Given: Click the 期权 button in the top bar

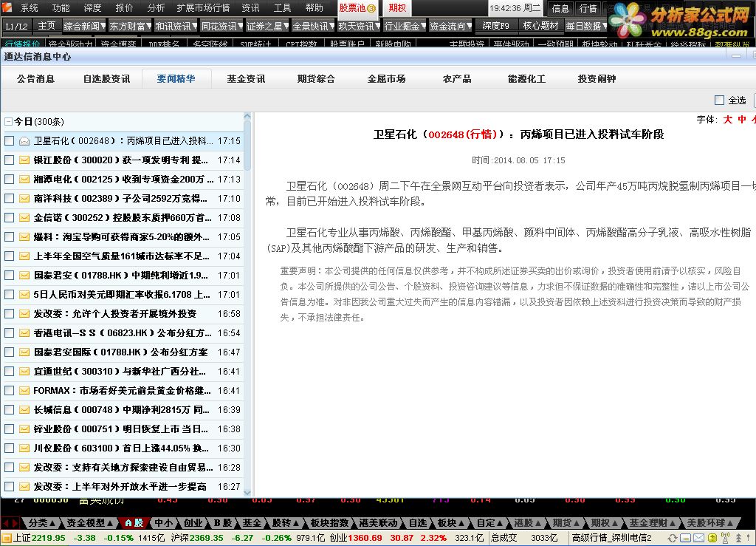Looking at the screenshot, I should tap(398, 7).
